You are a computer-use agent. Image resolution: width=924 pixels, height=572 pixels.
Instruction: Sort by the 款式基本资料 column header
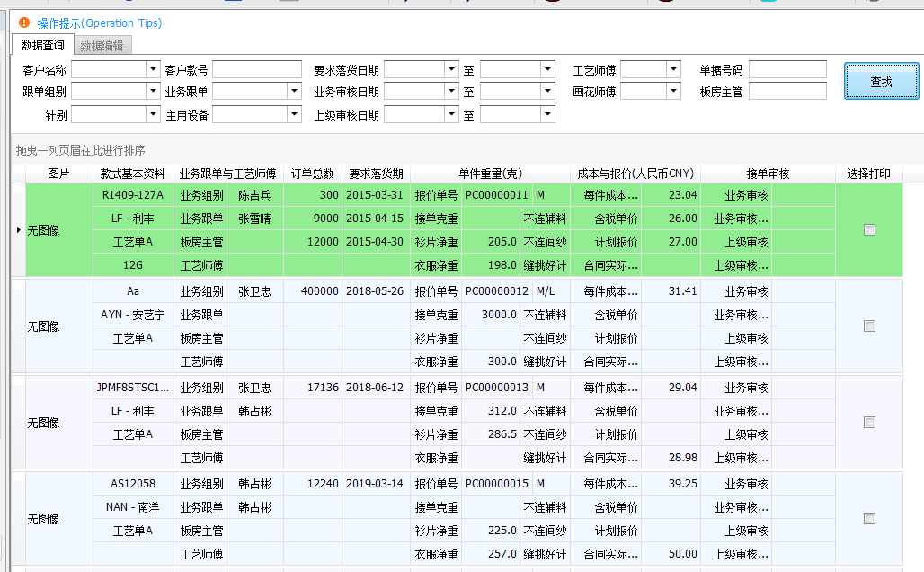click(x=133, y=174)
